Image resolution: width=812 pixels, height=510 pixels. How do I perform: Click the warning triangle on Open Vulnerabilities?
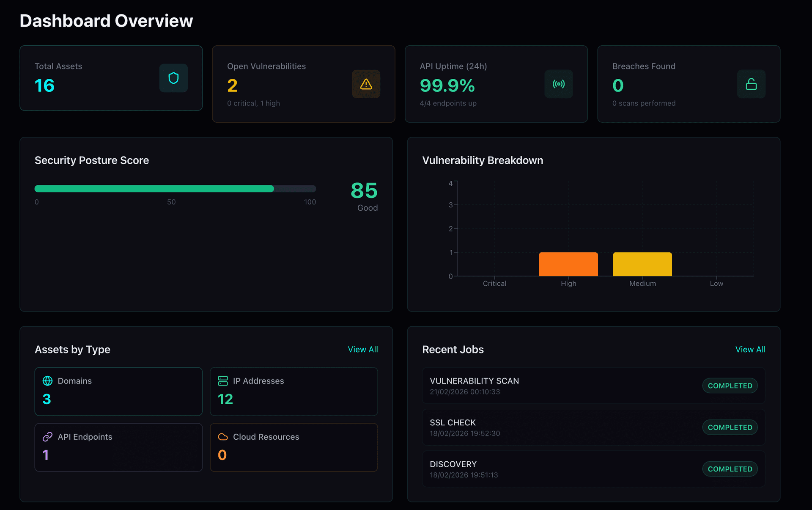click(366, 84)
